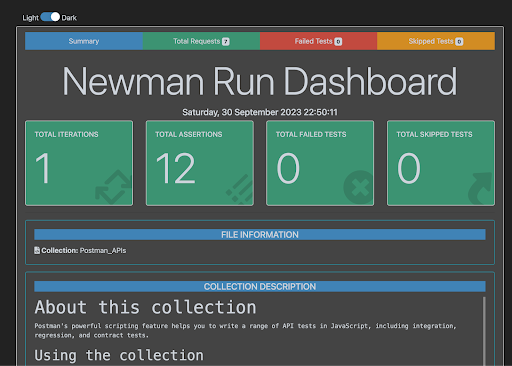The image size is (512, 366).
Task: Switch to the Skipped Tests tab
Action: 436,41
